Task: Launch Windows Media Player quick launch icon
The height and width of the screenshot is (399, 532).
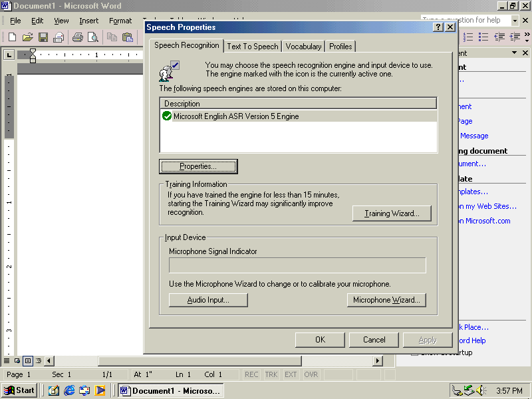Action: 100,390
